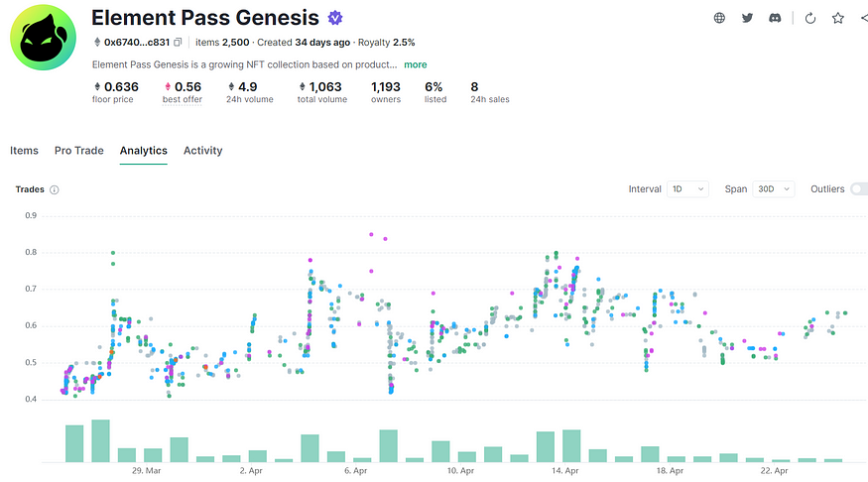868x482 pixels.
Task: Click the refresh collection icon
Action: (810, 18)
